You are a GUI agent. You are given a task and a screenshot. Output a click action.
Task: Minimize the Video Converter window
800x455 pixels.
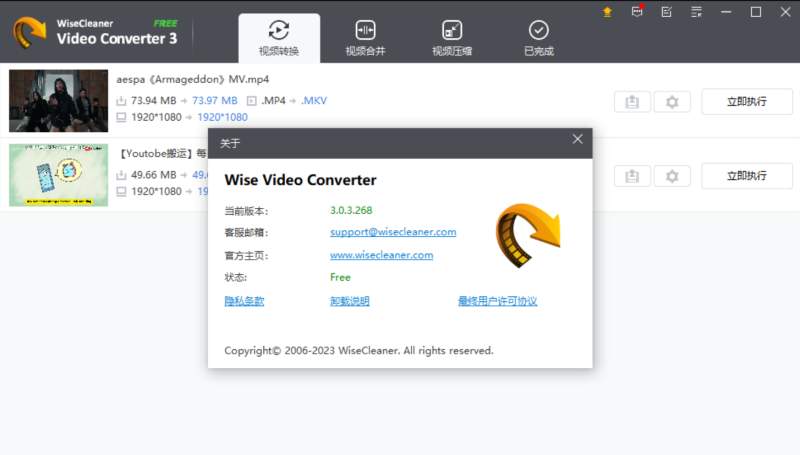click(726, 12)
